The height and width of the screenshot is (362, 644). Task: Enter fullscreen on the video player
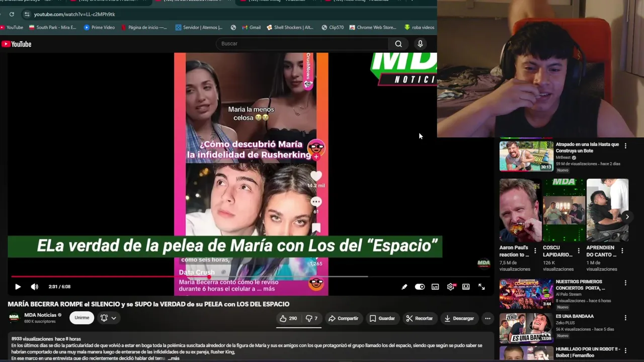pyautogui.click(x=481, y=287)
